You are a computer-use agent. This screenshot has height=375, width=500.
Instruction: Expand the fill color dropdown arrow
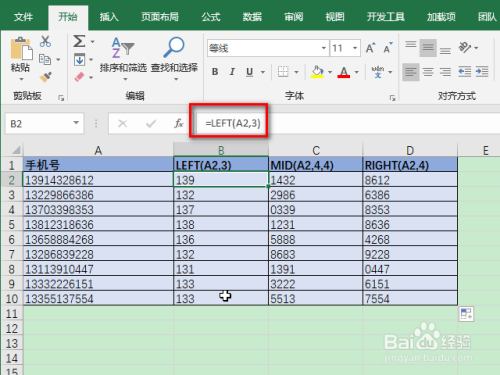click(x=330, y=72)
